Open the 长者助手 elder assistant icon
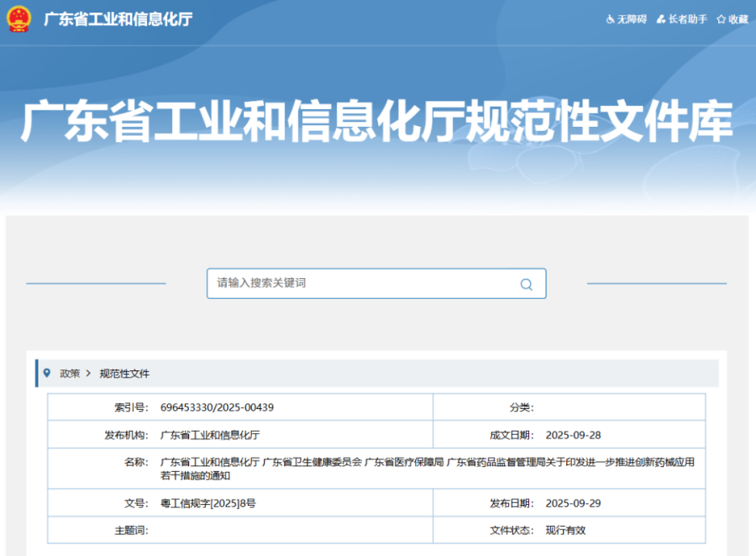This screenshot has height=556, width=756. click(661, 19)
